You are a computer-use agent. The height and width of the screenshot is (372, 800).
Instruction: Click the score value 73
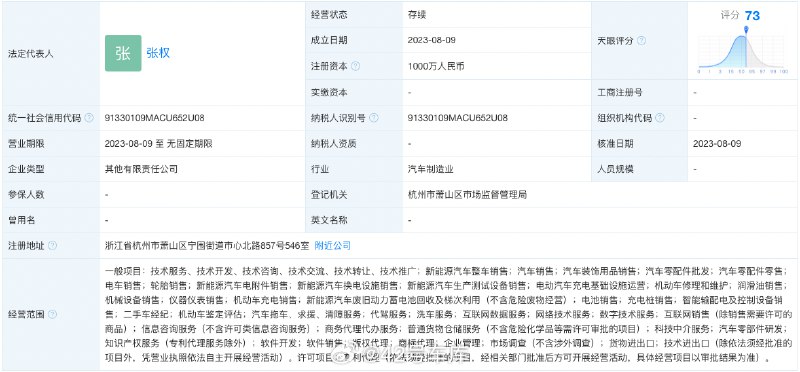(x=752, y=16)
